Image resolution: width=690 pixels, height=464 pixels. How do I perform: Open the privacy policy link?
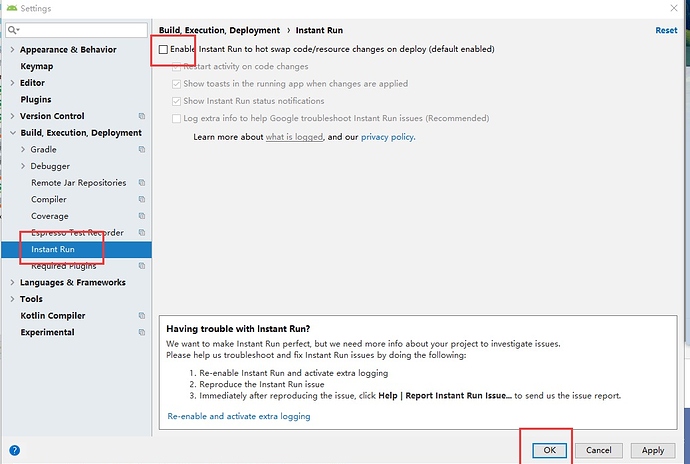tap(388, 137)
